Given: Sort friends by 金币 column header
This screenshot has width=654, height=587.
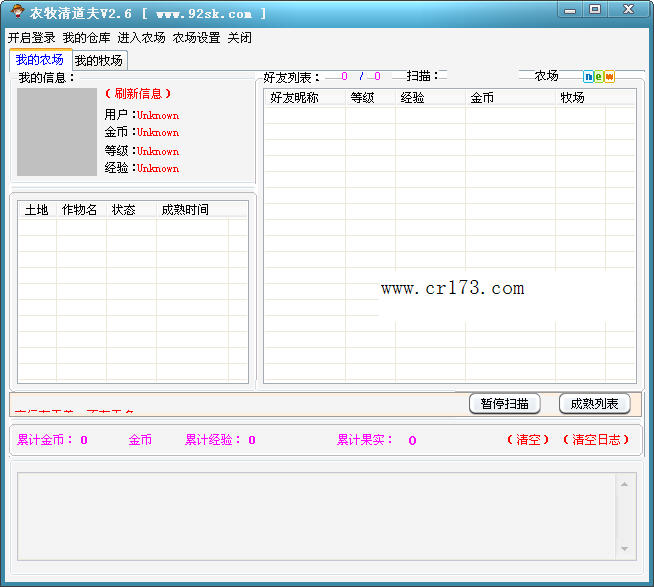Looking at the screenshot, I should (x=510, y=98).
